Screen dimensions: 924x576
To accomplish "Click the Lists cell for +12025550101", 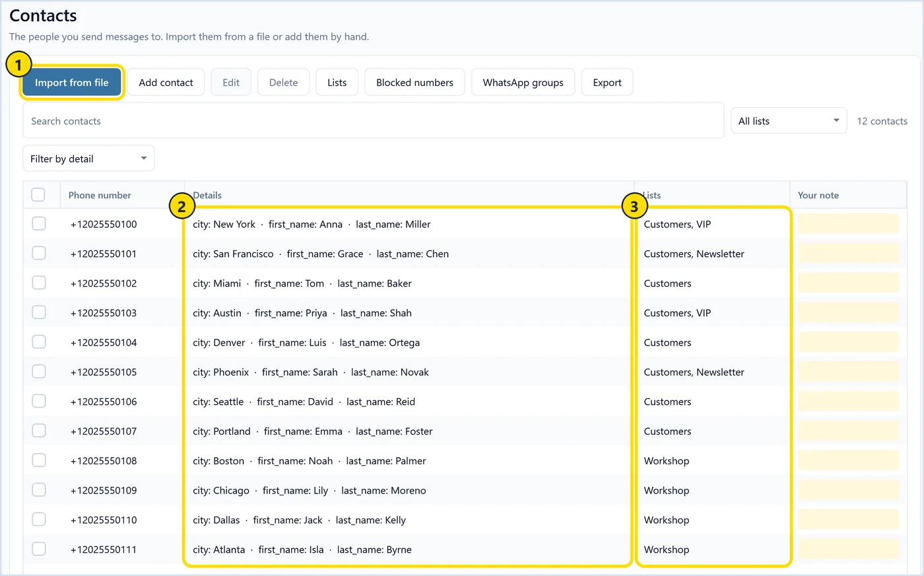I will pos(694,254).
